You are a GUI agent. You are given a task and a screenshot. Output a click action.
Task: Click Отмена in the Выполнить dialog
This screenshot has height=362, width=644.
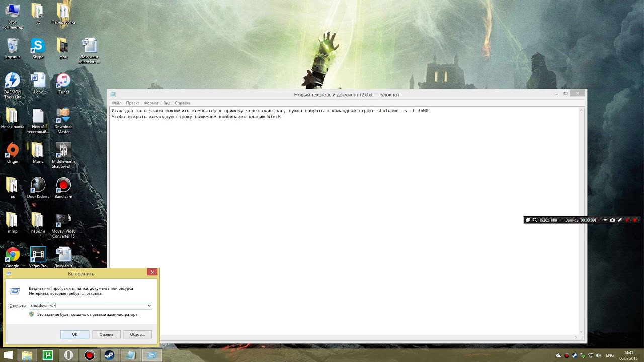pos(106,334)
